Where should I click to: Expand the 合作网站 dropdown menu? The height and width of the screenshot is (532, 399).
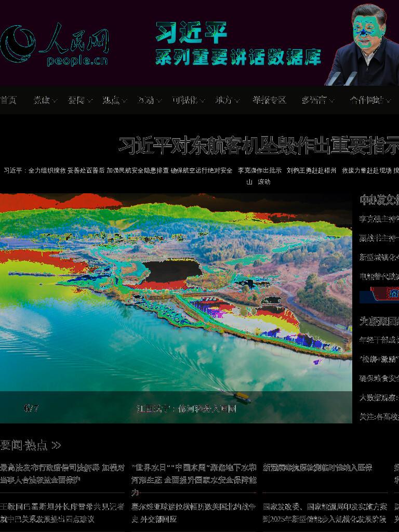370,100
